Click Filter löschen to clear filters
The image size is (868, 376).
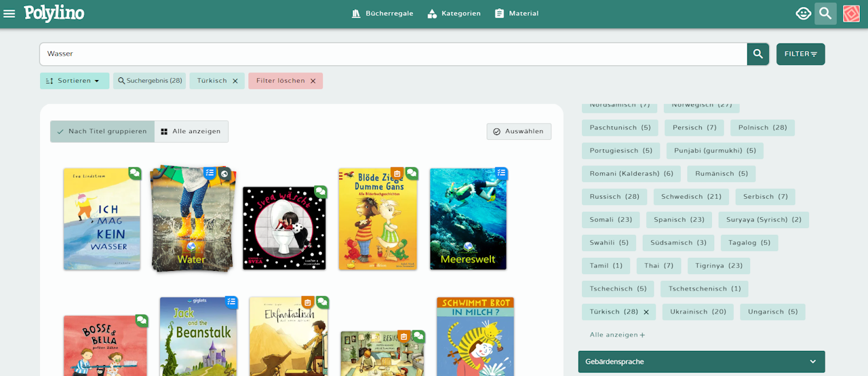285,81
